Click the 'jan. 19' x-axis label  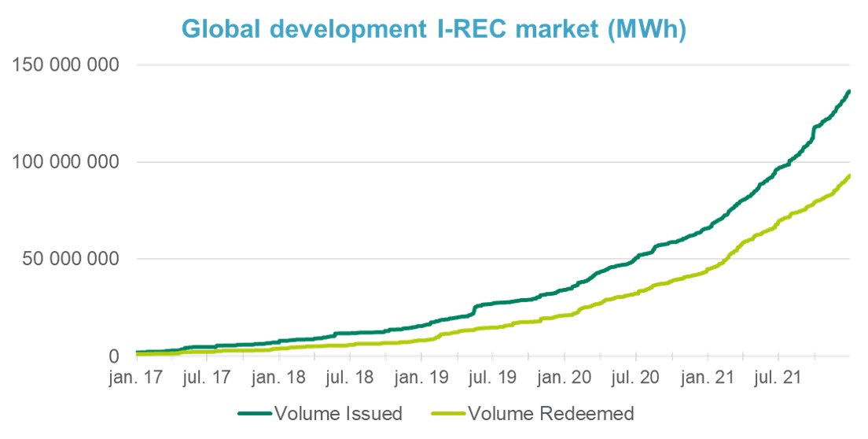pyautogui.click(x=421, y=378)
